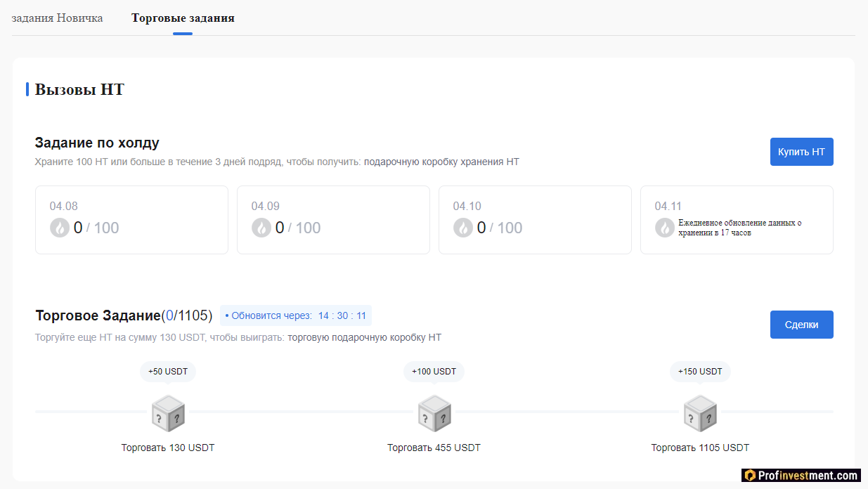Image resolution: width=868 pixels, height=489 pixels.
Task: Click the trading progress bar track
Action: click(x=434, y=411)
